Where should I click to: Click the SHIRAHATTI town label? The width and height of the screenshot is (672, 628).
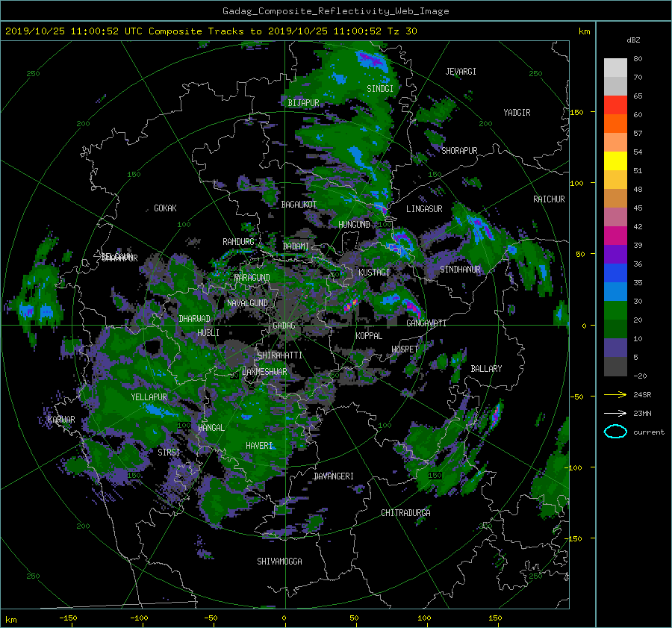(280, 355)
